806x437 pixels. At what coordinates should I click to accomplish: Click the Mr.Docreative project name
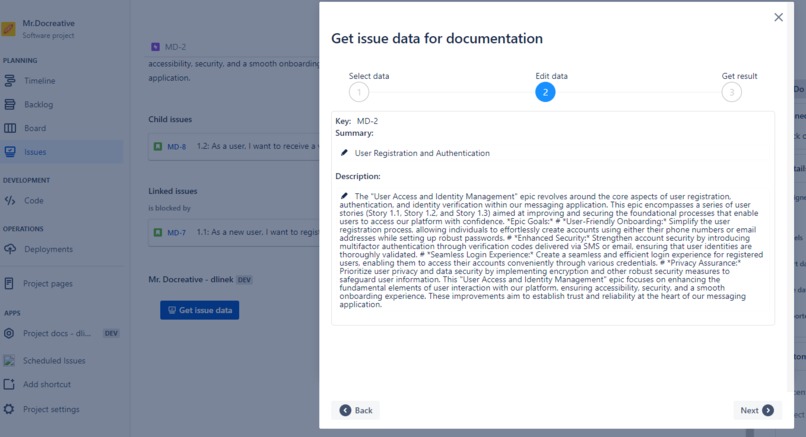[x=48, y=23]
